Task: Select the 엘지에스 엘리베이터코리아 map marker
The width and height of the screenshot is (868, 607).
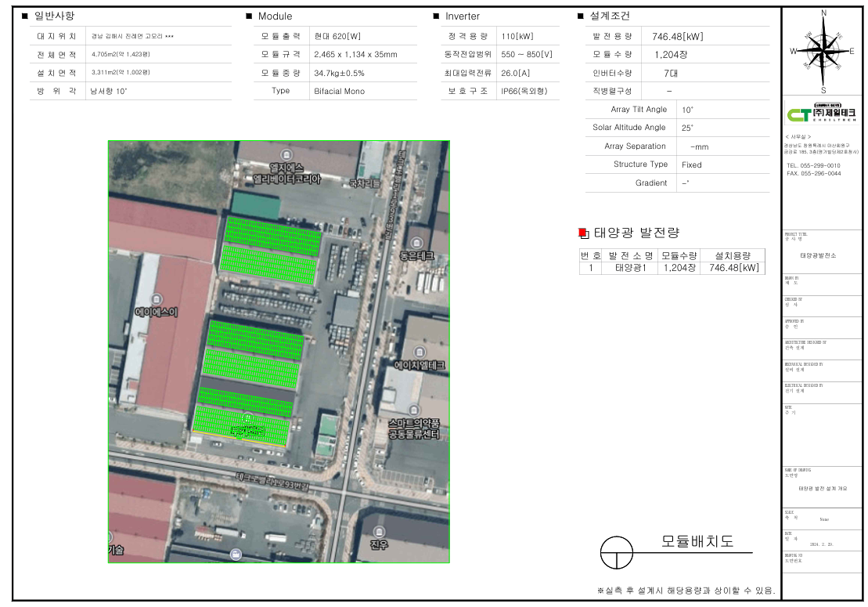Action: [x=286, y=153]
